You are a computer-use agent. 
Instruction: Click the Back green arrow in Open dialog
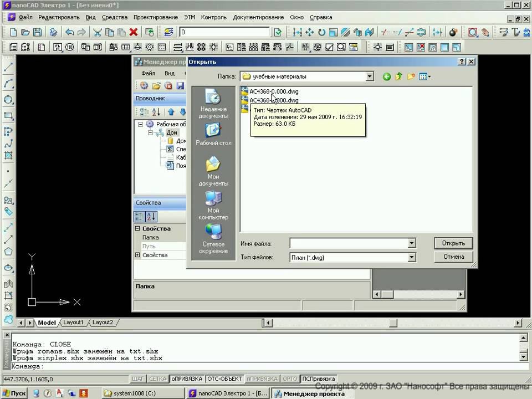tap(387, 76)
